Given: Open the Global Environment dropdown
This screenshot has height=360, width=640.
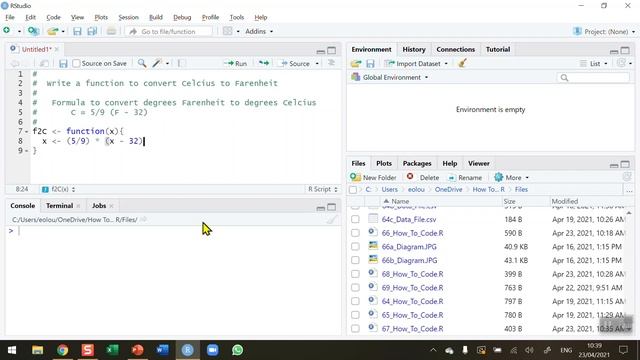Looking at the screenshot, I should pyautogui.click(x=390, y=77).
